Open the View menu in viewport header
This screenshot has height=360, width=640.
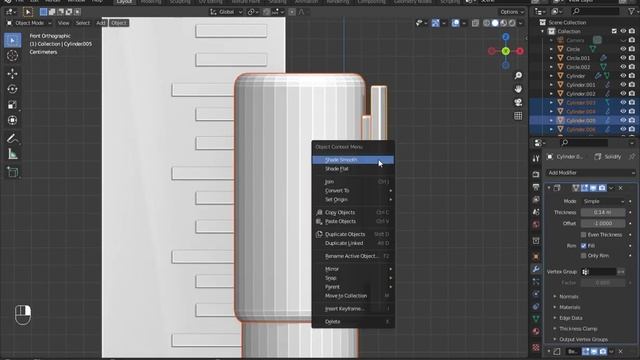point(63,23)
